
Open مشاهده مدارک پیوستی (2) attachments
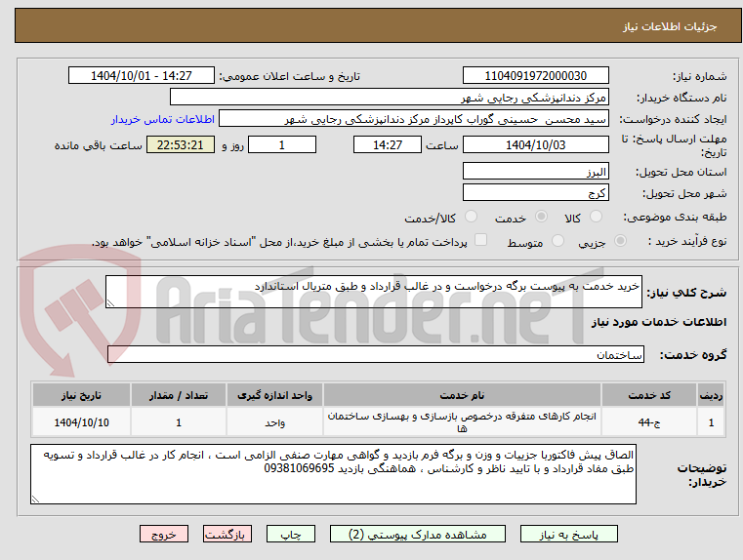tap(418, 534)
